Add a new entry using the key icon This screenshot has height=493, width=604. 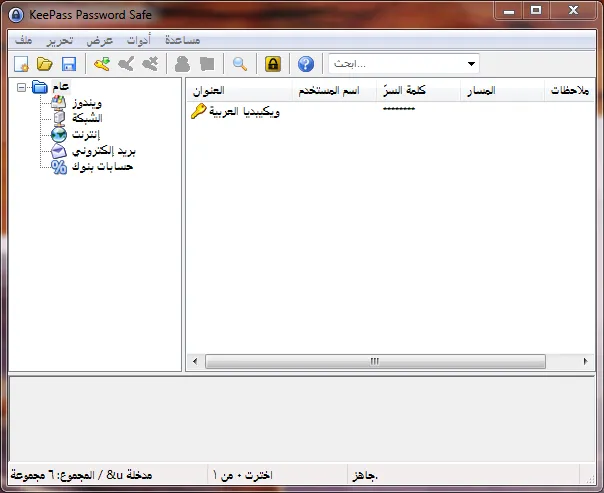102,64
